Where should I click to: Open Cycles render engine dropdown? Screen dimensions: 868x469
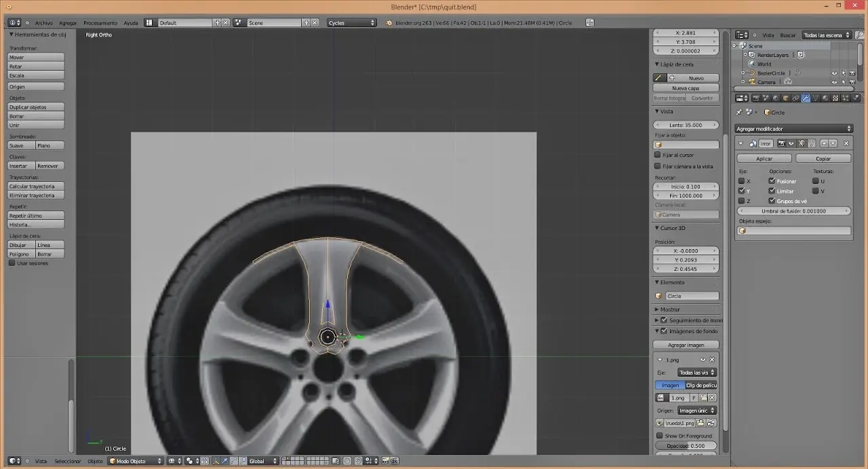pyautogui.click(x=351, y=22)
